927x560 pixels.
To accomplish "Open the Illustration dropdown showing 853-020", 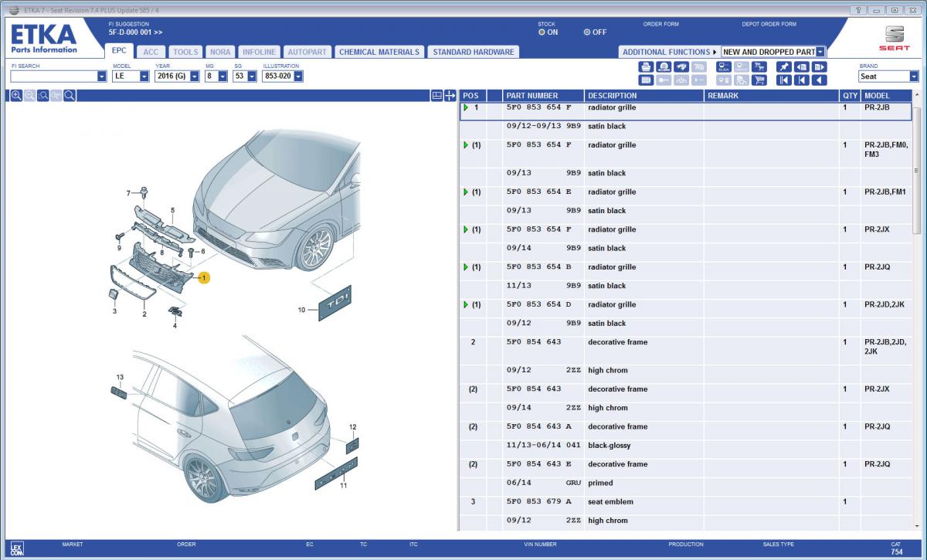I will pyautogui.click(x=298, y=76).
